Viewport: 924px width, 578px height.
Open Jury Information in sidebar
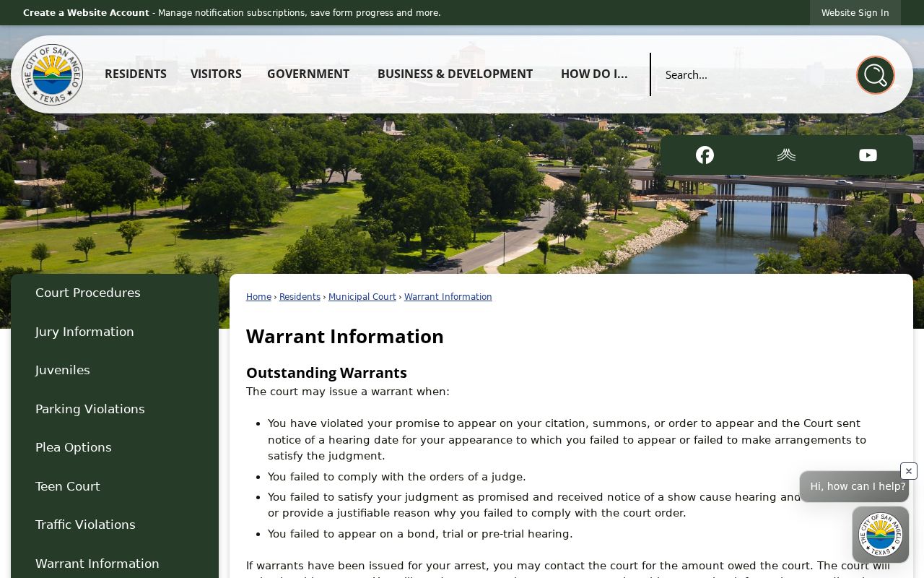point(115,332)
